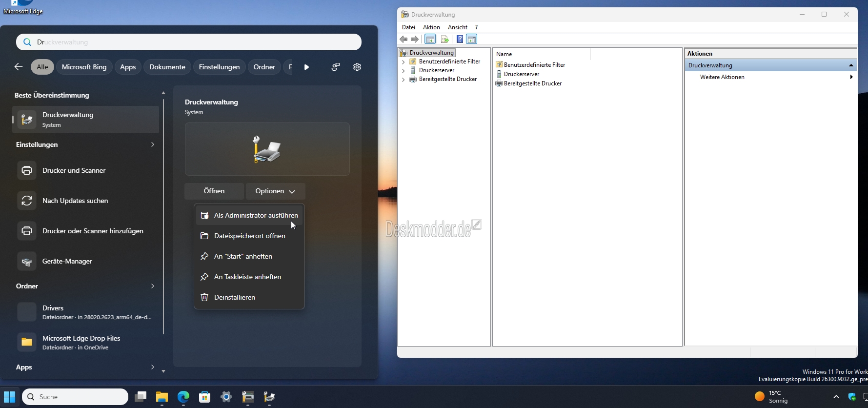Go back using the Druckverwaltung toolbar arrow

click(404, 39)
